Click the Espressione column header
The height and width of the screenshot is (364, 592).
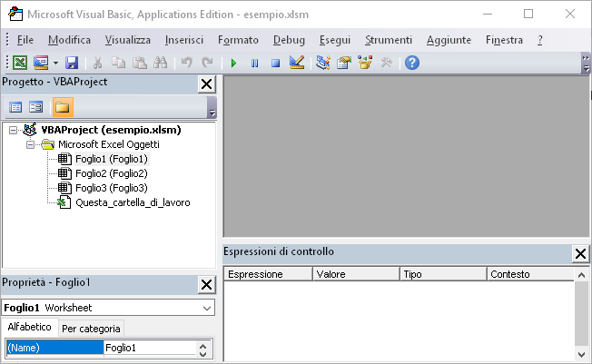[268, 274]
